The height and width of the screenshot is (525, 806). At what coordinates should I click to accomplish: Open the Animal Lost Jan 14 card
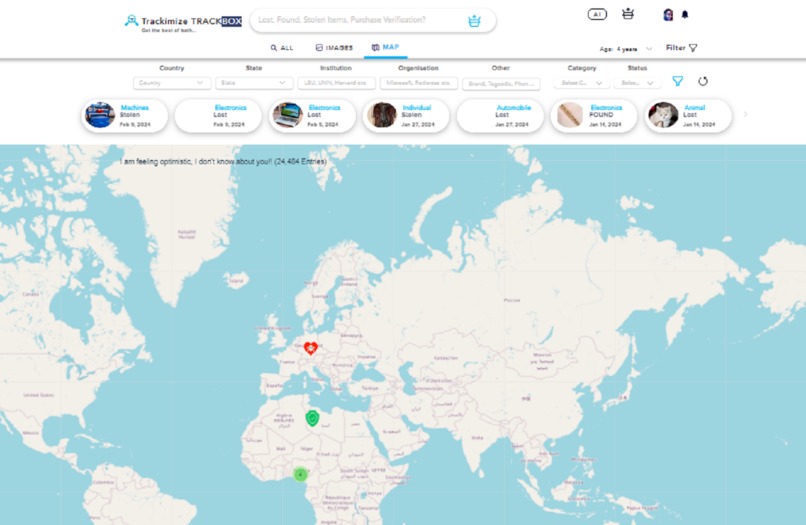tap(688, 115)
